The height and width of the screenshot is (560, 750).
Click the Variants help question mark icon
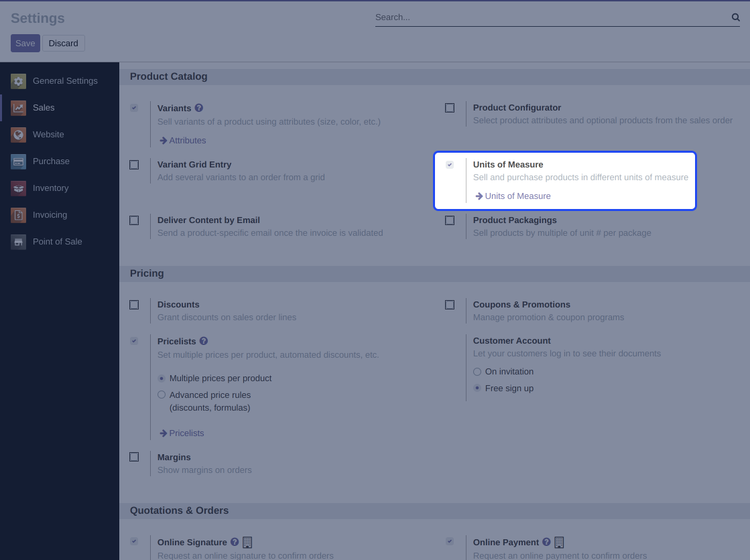pyautogui.click(x=199, y=108)
